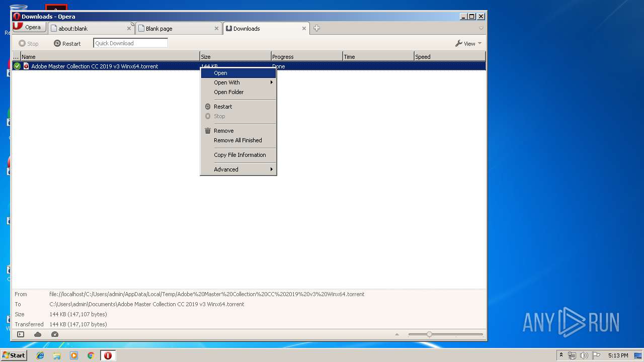644x362 pixels.
Task: Click the Opera Link cloud icon
Action: 38,334
